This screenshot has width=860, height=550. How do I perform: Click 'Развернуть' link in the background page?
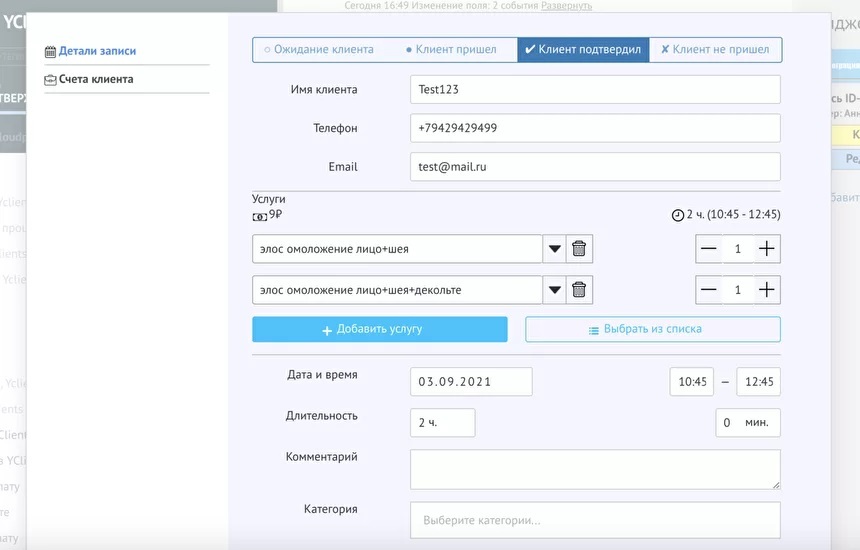click(x=567, y=5)
